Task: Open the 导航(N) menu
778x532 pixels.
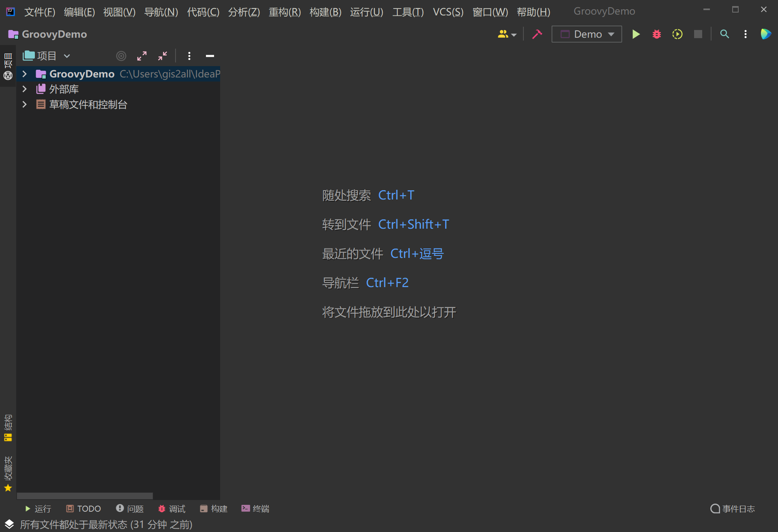Action: 161,12
